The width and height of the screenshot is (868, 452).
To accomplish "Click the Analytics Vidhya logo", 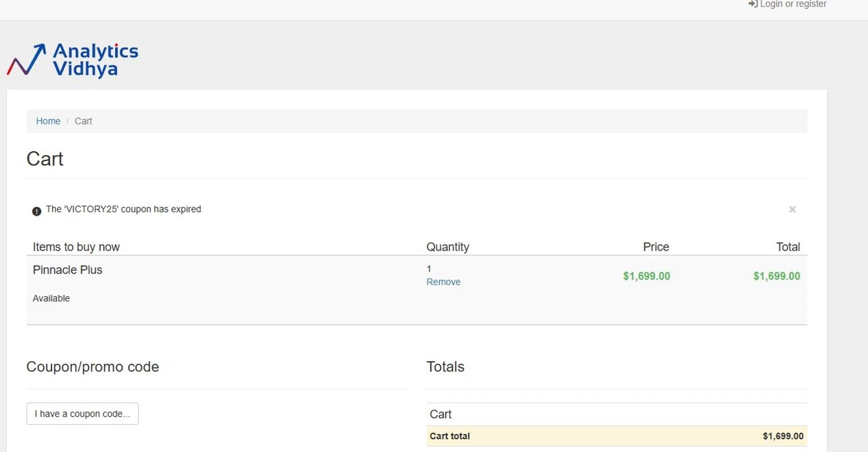I will click(73, 60).
